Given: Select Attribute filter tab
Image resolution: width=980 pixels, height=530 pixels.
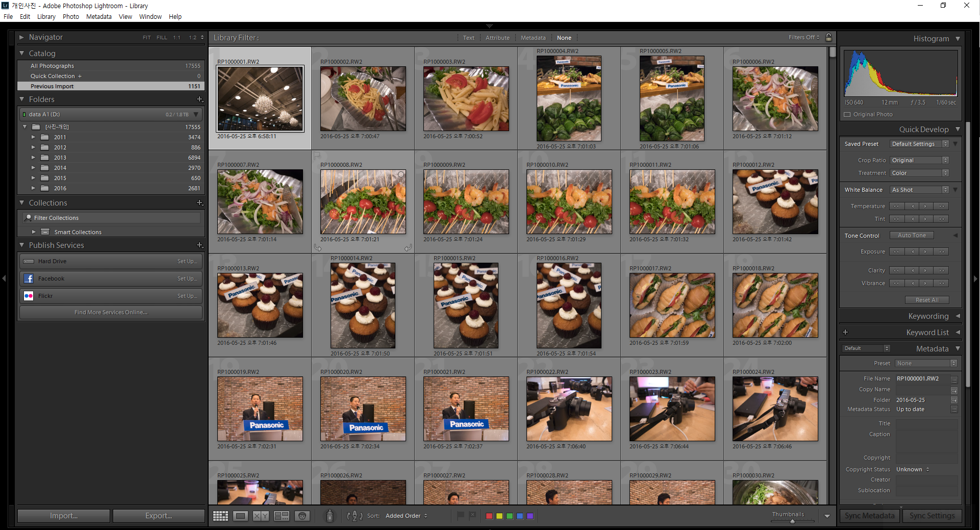Looking at the screenshot, I should coord(497,38).
